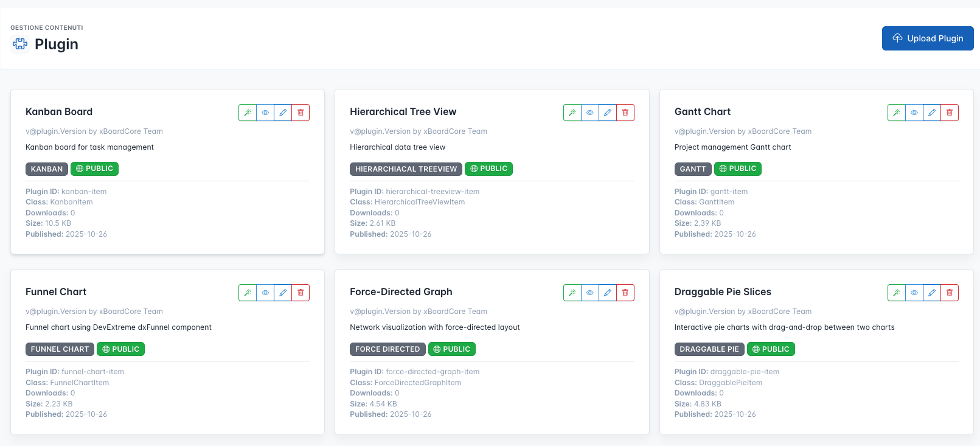The width and height of the screenshot is (980, 446).
Task: Click the HIERARCHIACAL TREEVIEW tag badge
Action: [406, 169]
